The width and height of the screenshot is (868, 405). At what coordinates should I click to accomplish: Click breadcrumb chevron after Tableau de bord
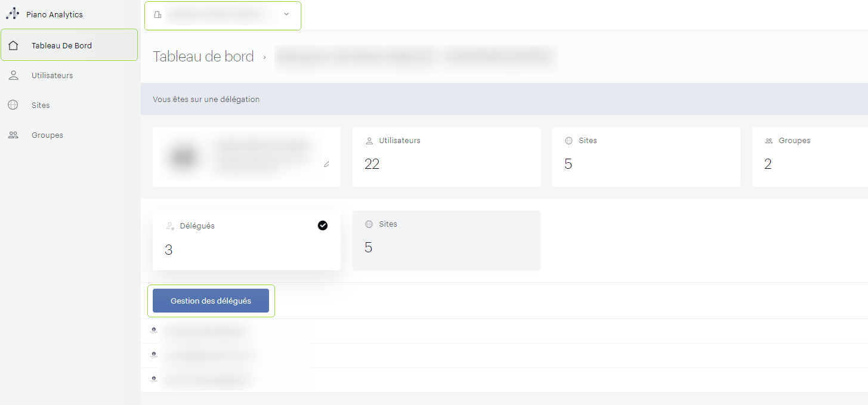tap(264, 57)
